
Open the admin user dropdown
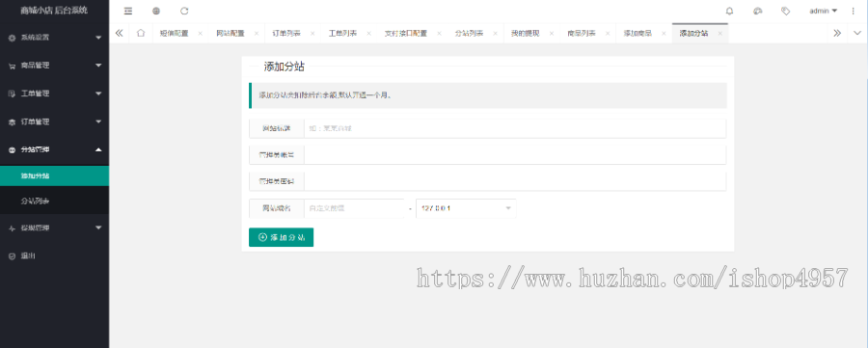824,11
